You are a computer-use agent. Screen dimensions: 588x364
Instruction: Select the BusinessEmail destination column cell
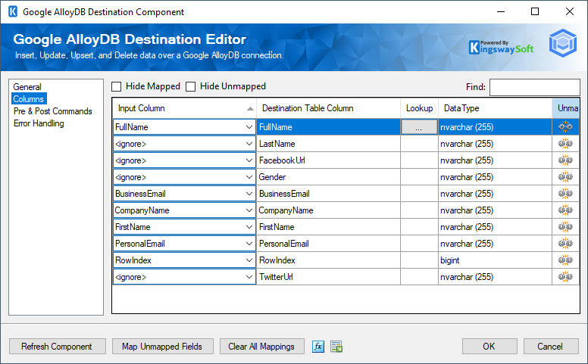click(x=328, y=194)
